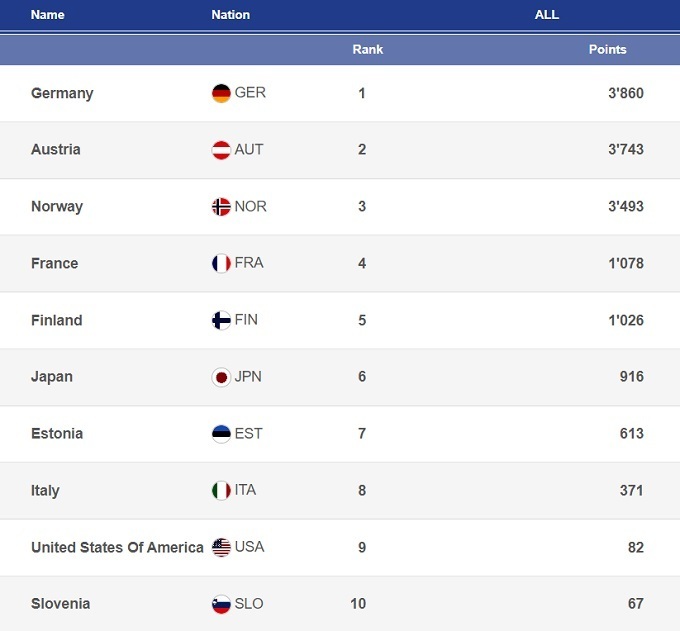
Task: Sort by the Name column header
Action: point(48,15)
